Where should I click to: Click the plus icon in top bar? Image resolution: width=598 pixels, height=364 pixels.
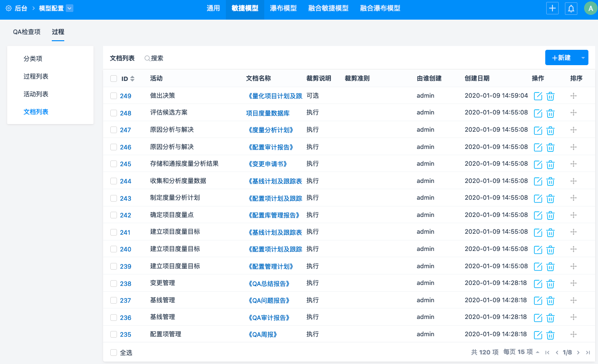[x=552, y=9]
